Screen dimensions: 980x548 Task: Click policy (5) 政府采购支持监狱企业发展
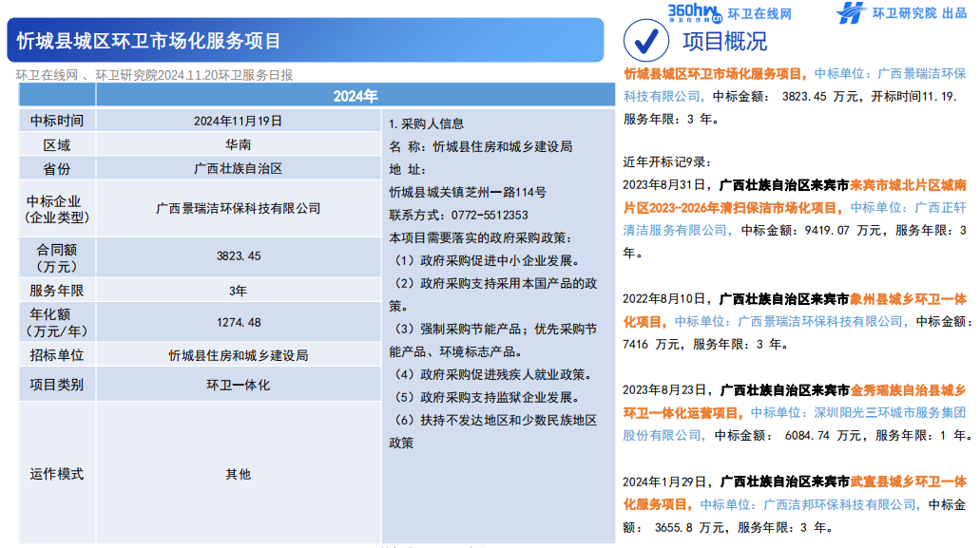(487, 397)
